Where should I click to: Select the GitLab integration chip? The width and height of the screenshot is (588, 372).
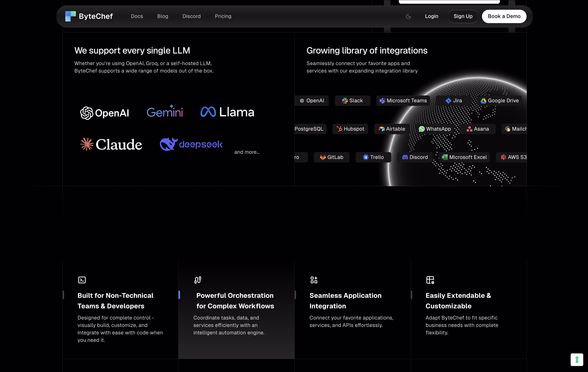(331, 157)
